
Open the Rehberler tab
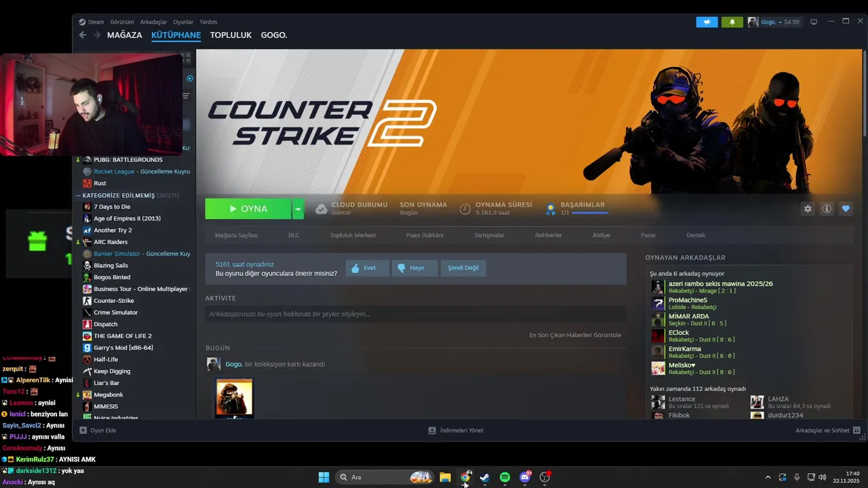[549, 235]
